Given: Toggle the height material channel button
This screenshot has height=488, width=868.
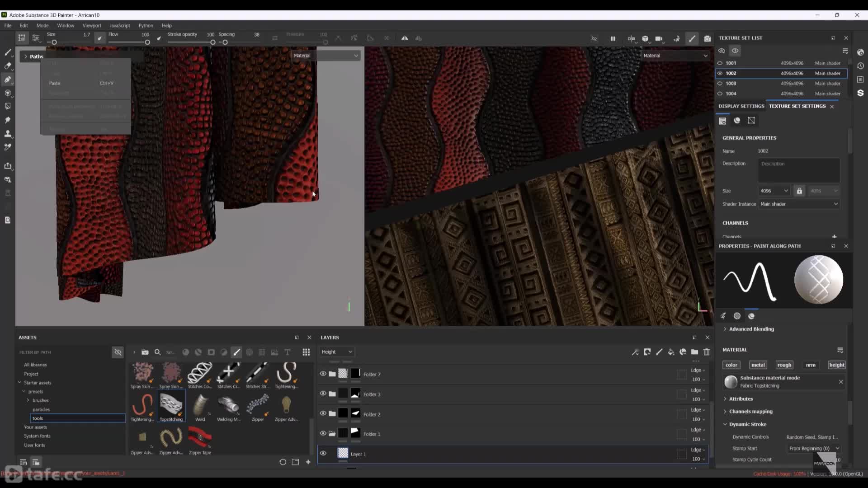Looking at the screenshot, I should click(837, 365).
